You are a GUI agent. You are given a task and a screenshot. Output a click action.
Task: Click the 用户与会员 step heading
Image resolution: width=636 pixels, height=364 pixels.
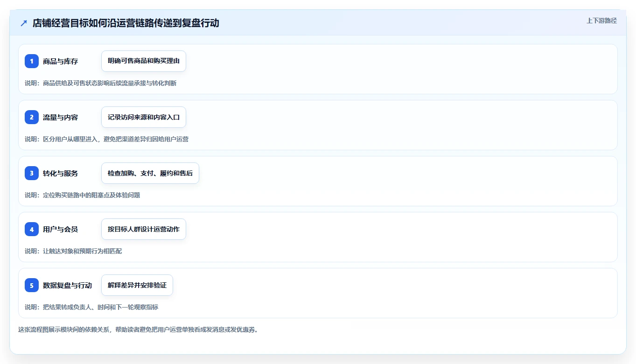click(60, 229)
